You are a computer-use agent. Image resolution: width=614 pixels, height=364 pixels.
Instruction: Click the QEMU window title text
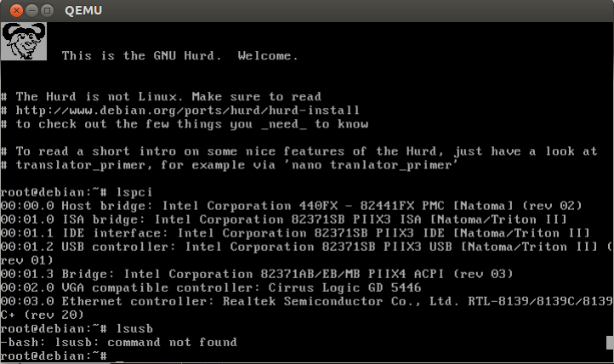[x=83, y=10]
